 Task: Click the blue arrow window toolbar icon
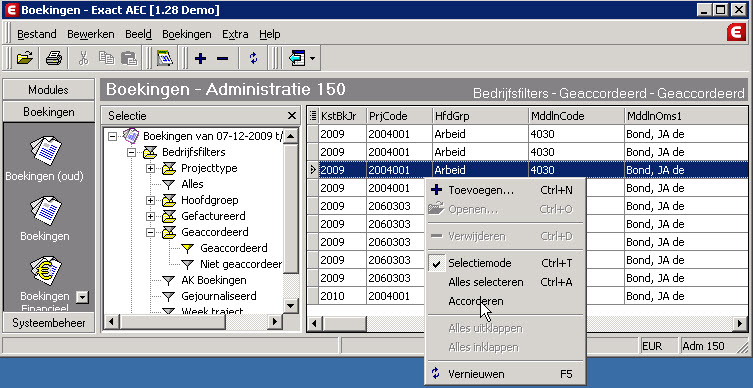click(297, 59)
